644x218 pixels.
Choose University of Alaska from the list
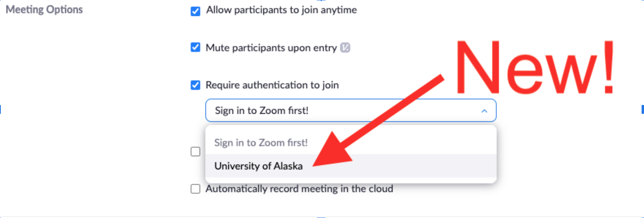point(259,166)
